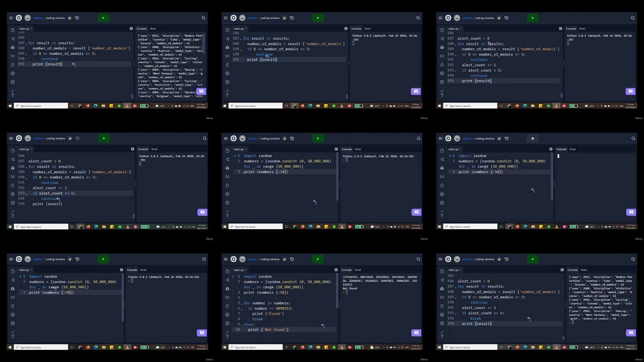Viewport: 644px width, 362px height.
Task: Collapse line 9 'else:' block
Action: [242, 325]
